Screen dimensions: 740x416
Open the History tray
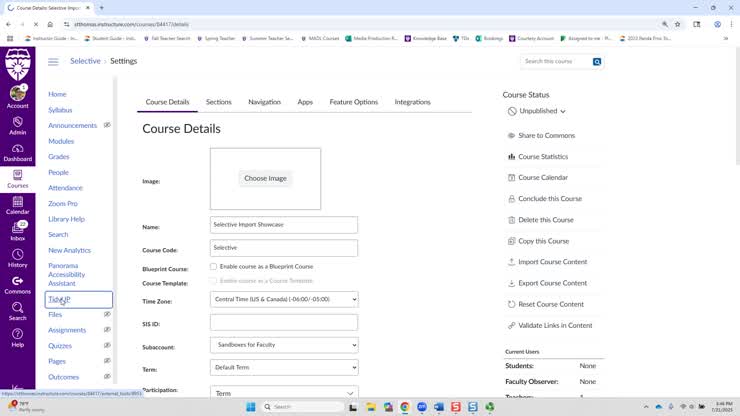17,258
